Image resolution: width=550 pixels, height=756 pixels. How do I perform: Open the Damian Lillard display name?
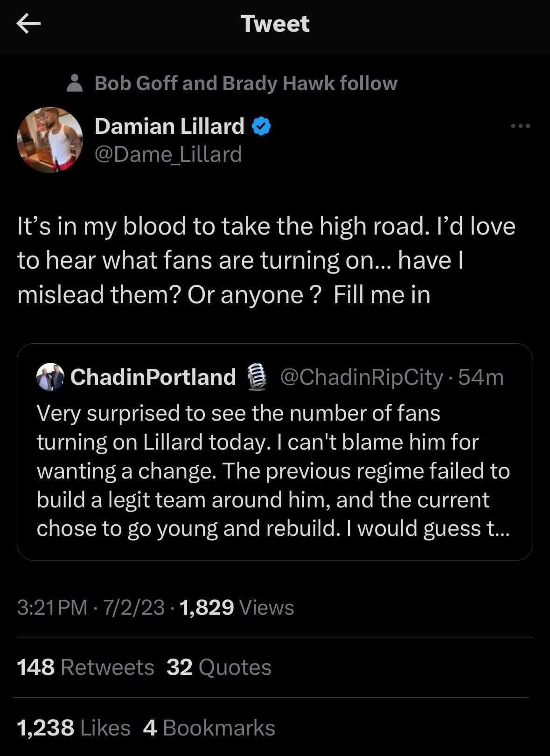[169, 126]
